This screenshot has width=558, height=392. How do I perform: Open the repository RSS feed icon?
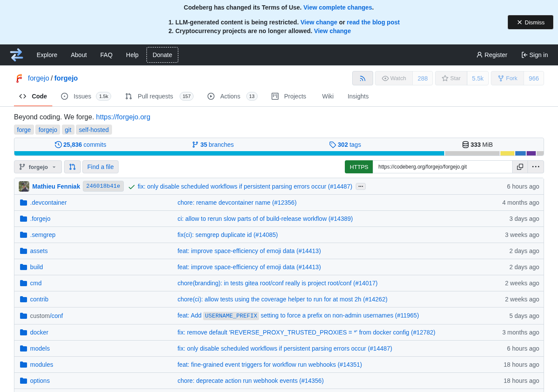(363, 78)
